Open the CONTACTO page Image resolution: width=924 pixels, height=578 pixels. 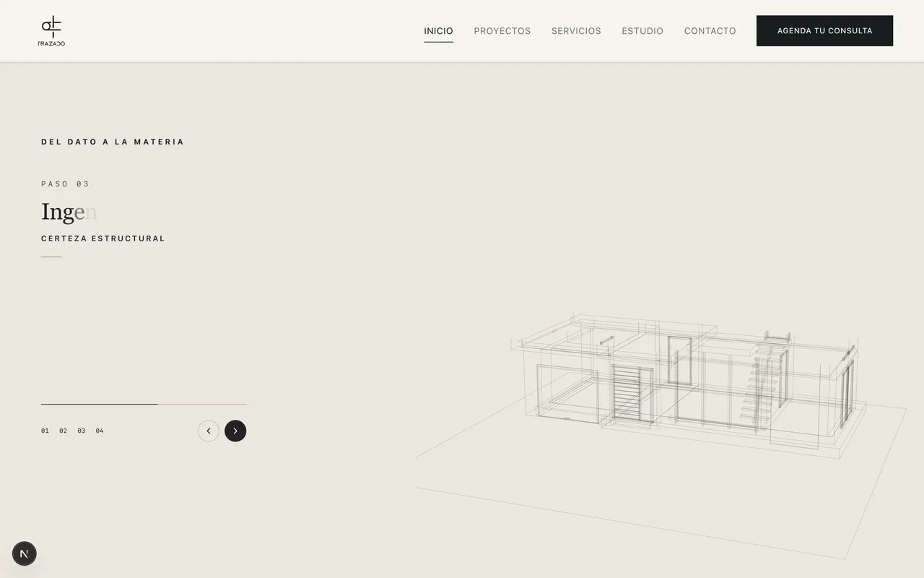710,31
